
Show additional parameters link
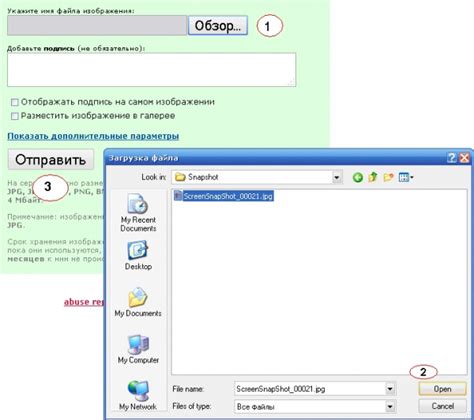pos(93,136)
